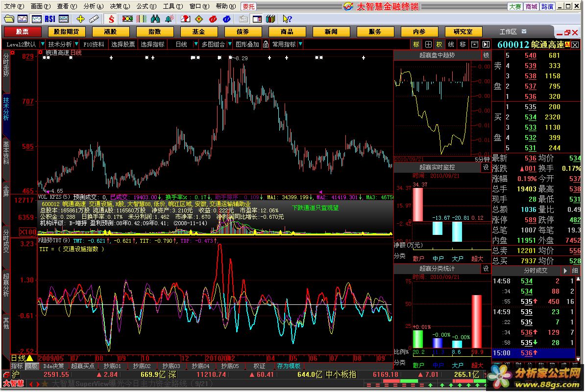Switch to the 基金 tab
585x392 pixels.
tap(198, 32)
